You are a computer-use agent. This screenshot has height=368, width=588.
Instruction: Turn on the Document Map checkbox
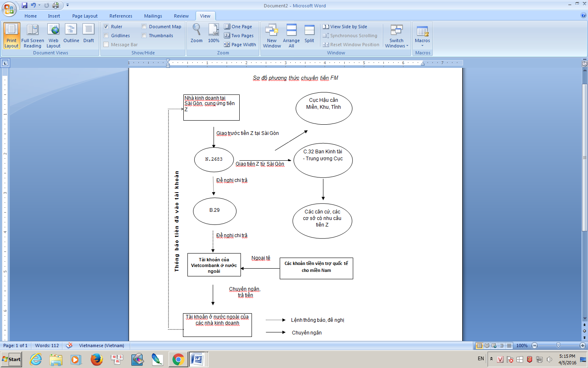pos(144,27)
